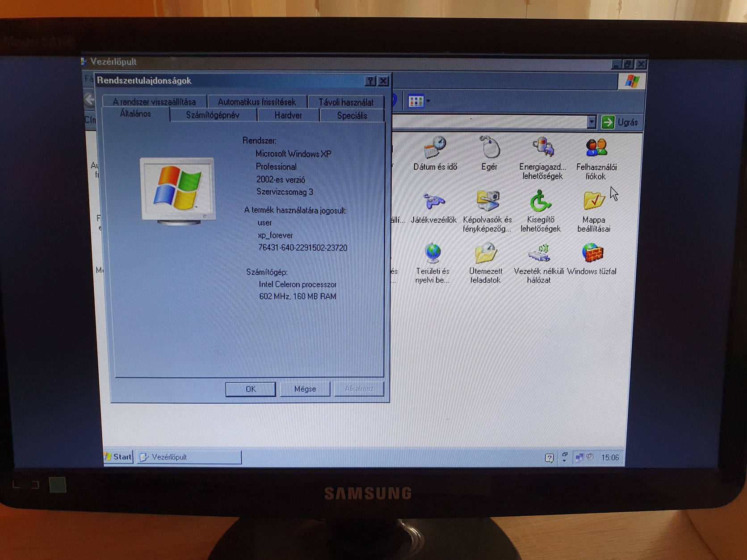Click the '2002-es verzió' text
The height and width of the screenshot is (560, 747).
click(x=281, y=180)
